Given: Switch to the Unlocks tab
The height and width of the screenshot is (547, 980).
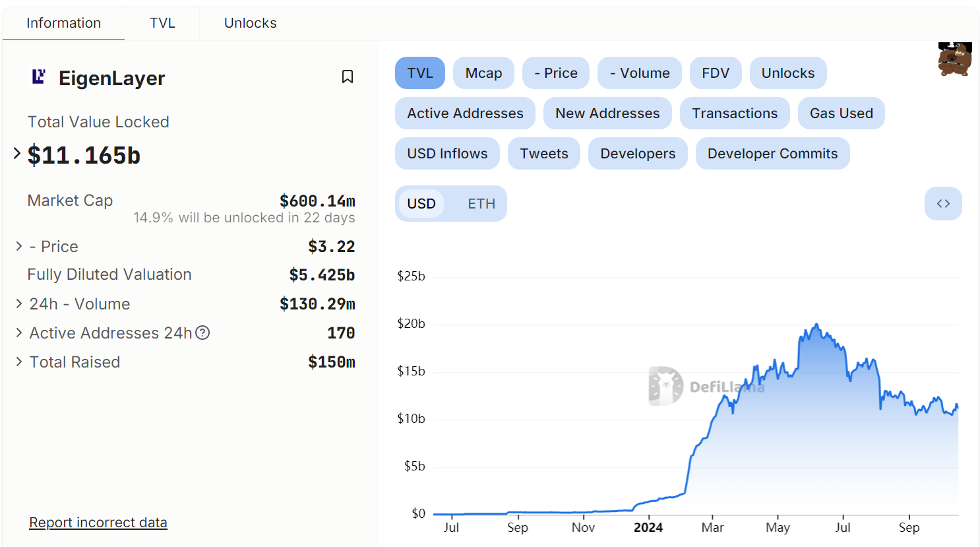Looking at the screenshot, I should pyautogui.click(x=250, y=23).
